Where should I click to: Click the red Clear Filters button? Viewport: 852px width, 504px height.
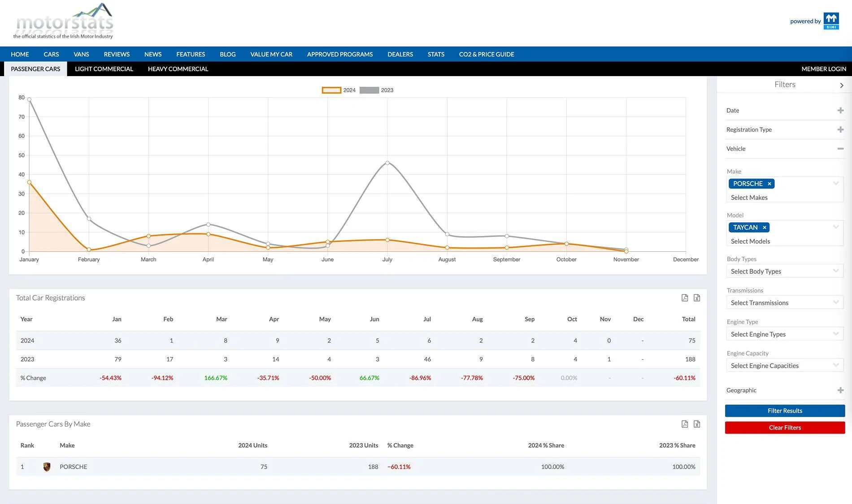(x=785, y=428)
